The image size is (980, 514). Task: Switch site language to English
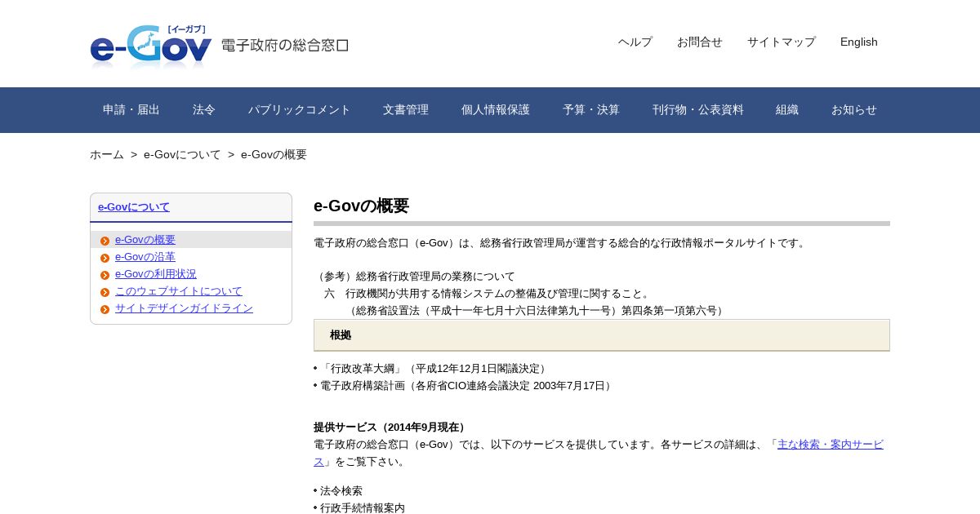click(x=858, y=42)
